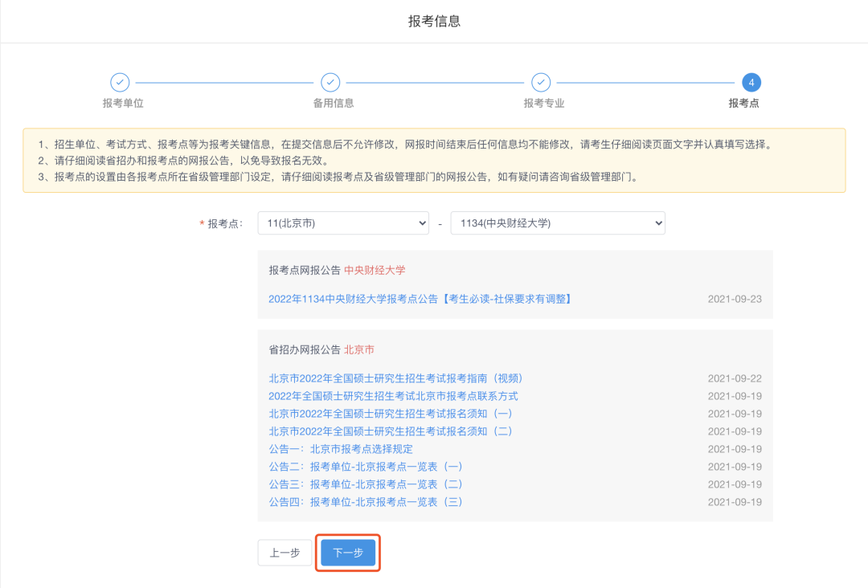Click the 报考单位 step checkmark circle
868x588 pixels.
(x=120, y=83)
